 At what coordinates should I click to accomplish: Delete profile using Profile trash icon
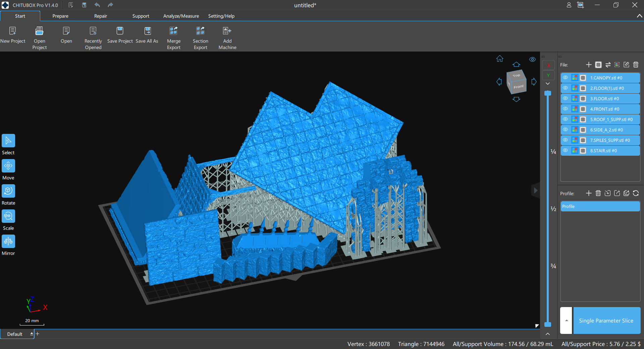[598, 193]
